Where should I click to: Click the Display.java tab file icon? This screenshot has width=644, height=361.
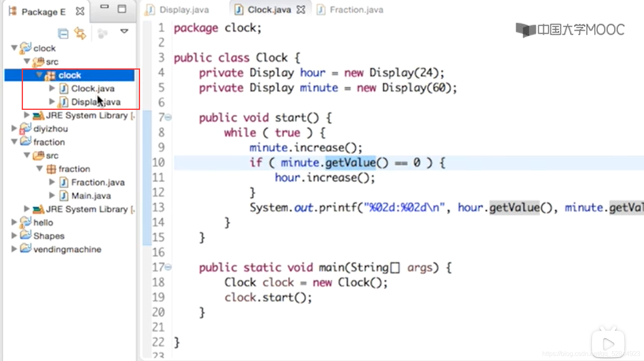click(x=150, y=10)
